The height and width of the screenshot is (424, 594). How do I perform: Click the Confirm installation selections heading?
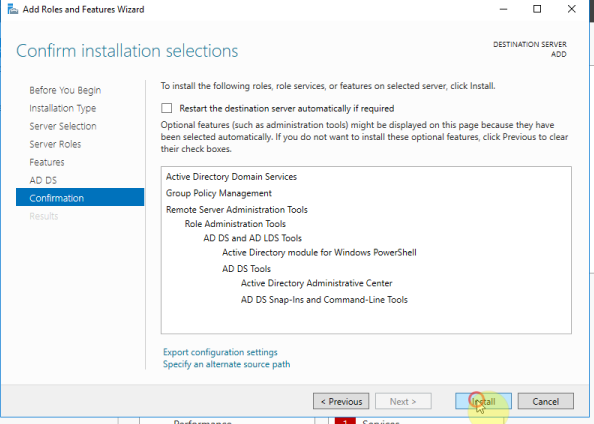pos(127,51)
